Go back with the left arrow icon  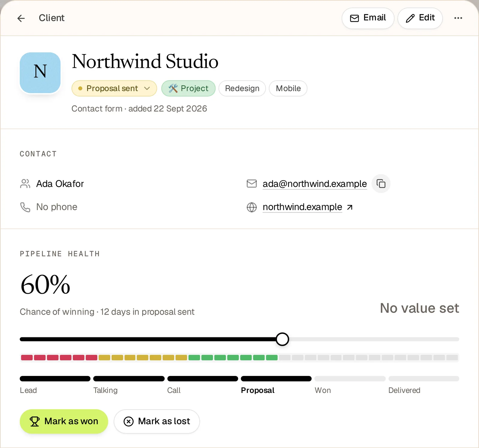click(x=21, y=18)
